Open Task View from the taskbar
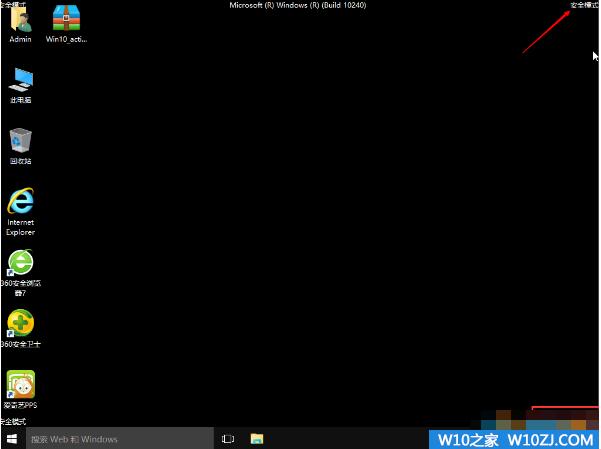Screen dimensions: 601x449 pyautogui.click(x=228, y=439)
